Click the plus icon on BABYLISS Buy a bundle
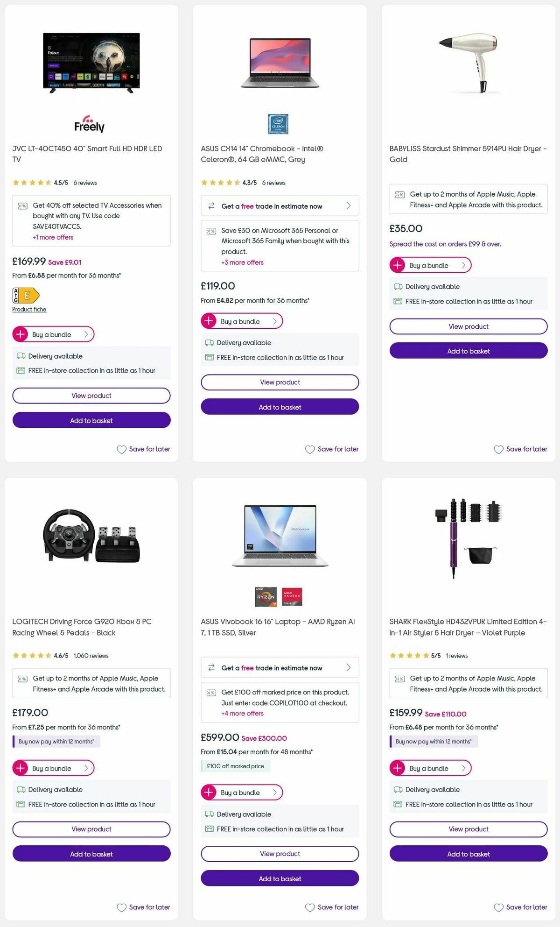 coord(397,265)
